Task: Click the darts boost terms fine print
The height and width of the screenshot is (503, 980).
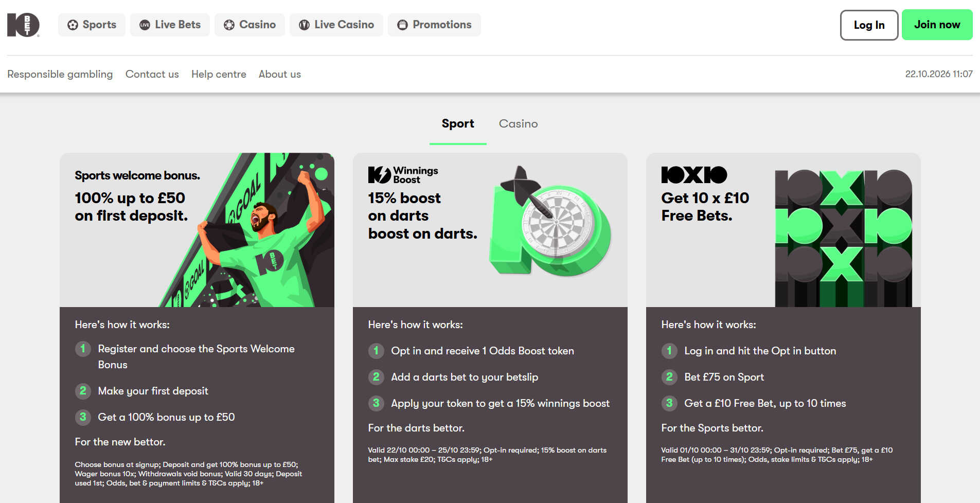Action: 487,455
